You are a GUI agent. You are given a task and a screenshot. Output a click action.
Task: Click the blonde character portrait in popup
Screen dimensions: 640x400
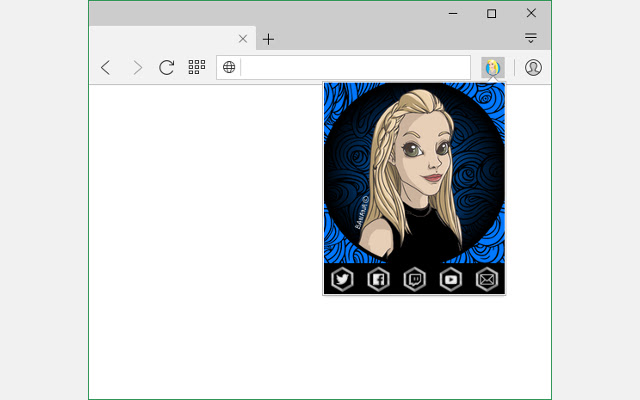[x=414, y=173]
